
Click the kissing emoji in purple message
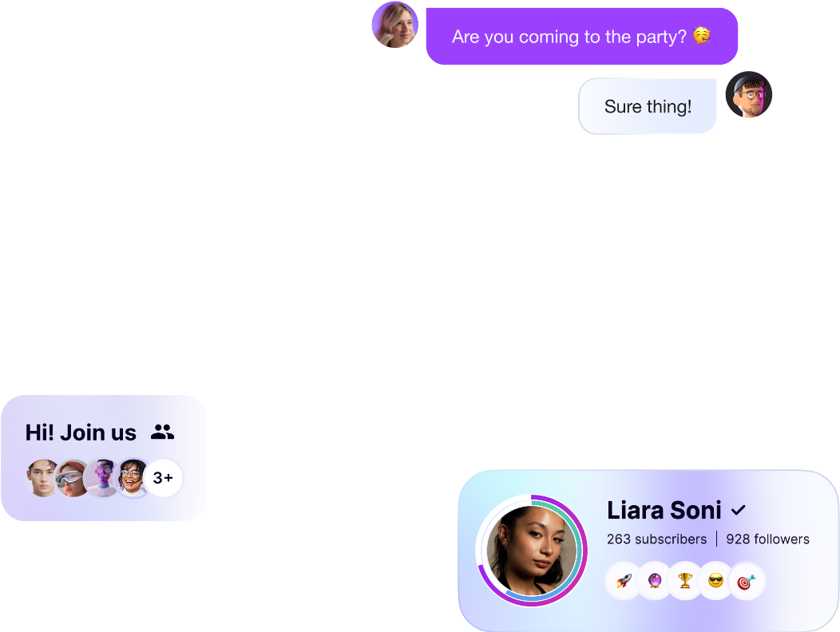tap(701, 35)
